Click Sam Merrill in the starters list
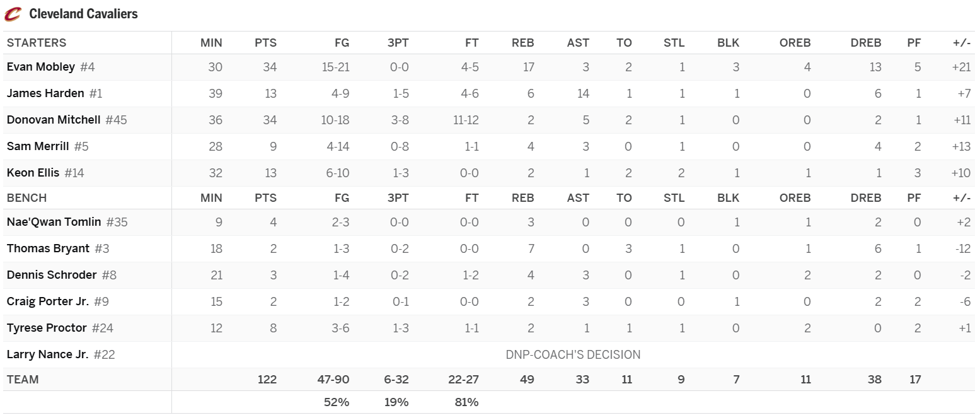980x420 pixels. 38,146
